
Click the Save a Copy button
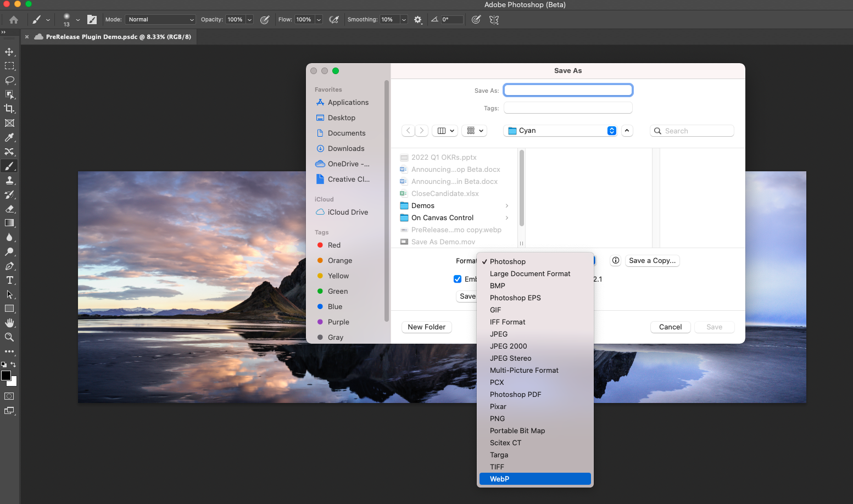(x=652, y=260)
